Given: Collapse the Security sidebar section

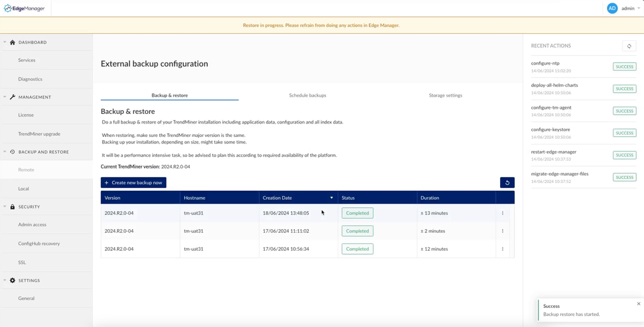Looking at the screenshot, I should pos(4,207).
